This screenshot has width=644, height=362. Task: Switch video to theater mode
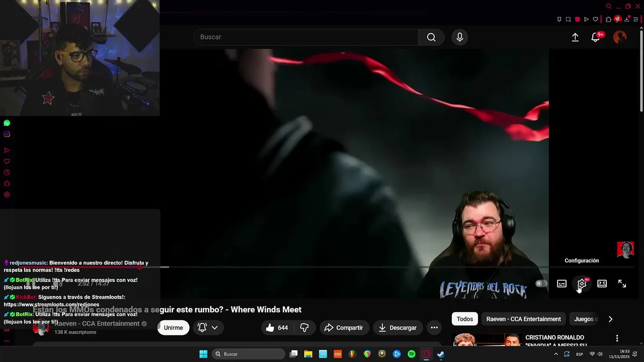[602, 284]
